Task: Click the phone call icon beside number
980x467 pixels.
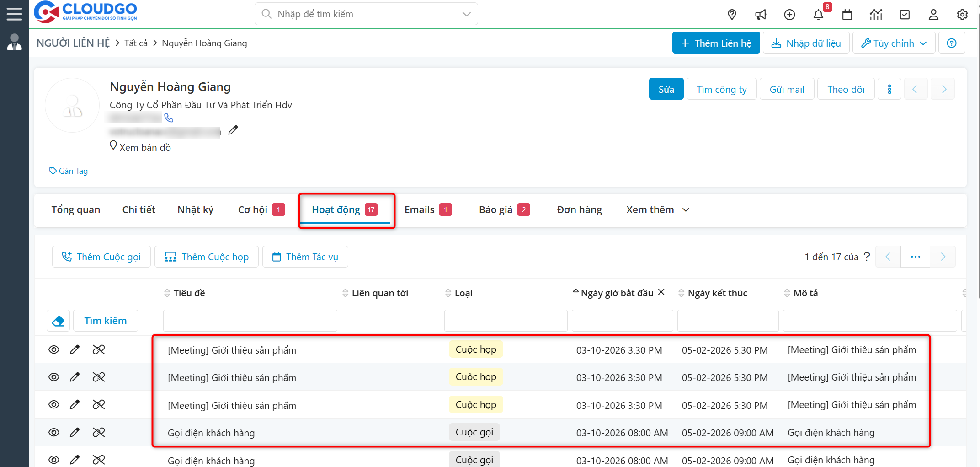Action: tap(169, 118)
